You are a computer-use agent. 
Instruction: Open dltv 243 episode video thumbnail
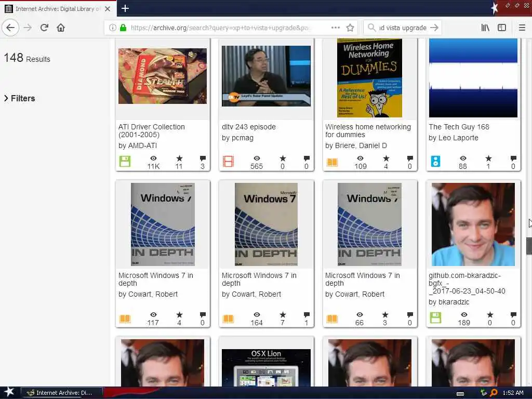[266, 76]
